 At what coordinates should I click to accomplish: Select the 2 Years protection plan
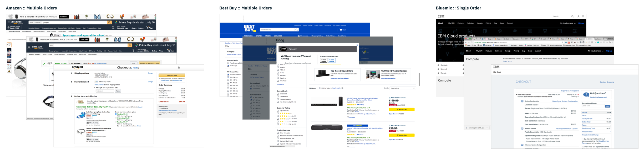[x=323, y=60]
